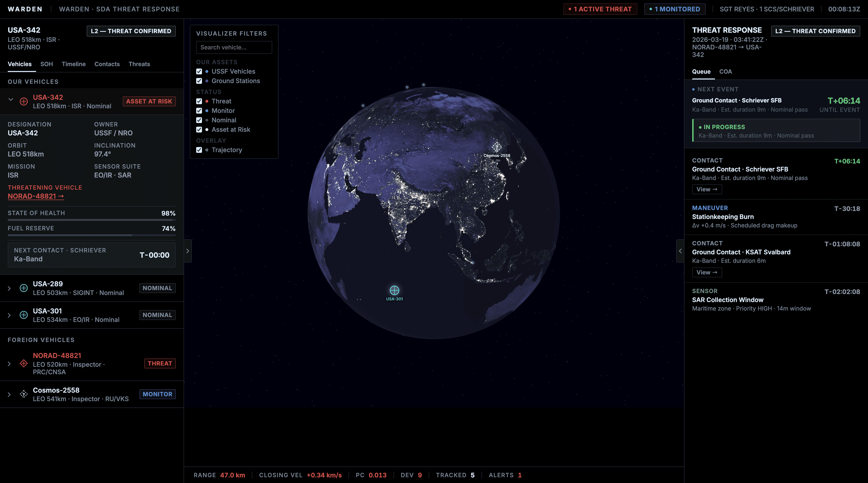Toggle the Trajectory overlay checkbox
Screen dimensions: 868x483
click(199, 150)
